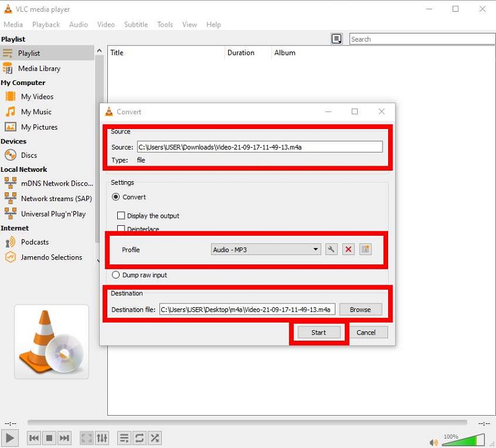
Task: Toggle fullscreen video mode icon
Action: click(x=86, y=438)
